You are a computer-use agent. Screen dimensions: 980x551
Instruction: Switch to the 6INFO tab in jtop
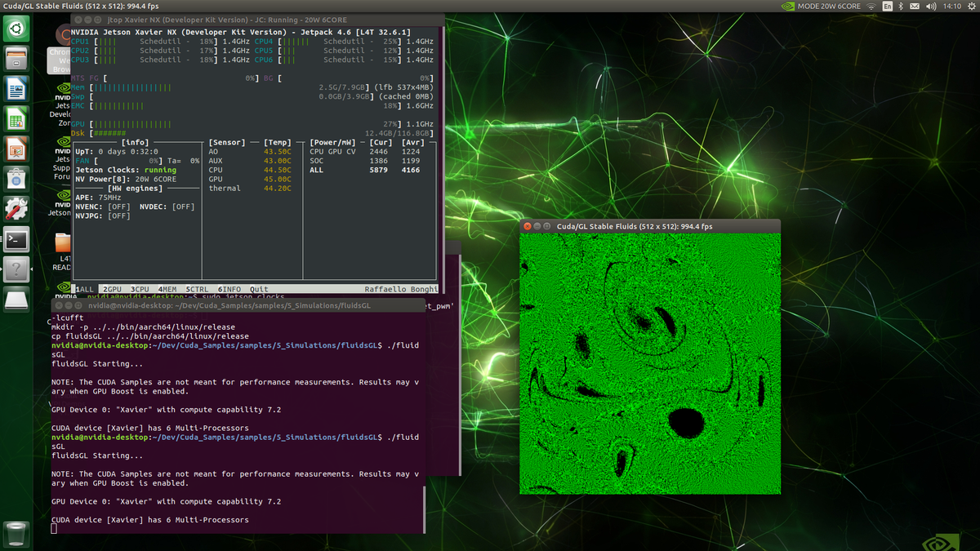(230, 289)
